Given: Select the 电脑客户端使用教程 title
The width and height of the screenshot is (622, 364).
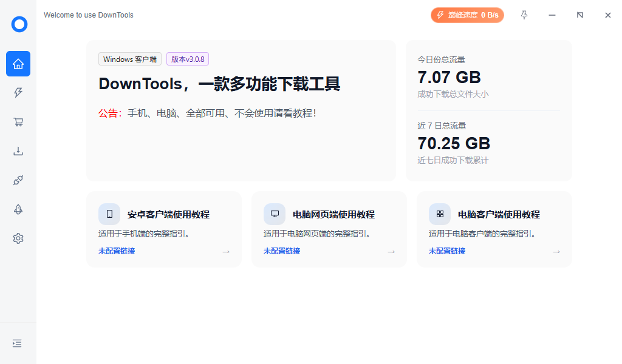Looking at the screenshot, I should pyautogui.click(x=499, y=214).
